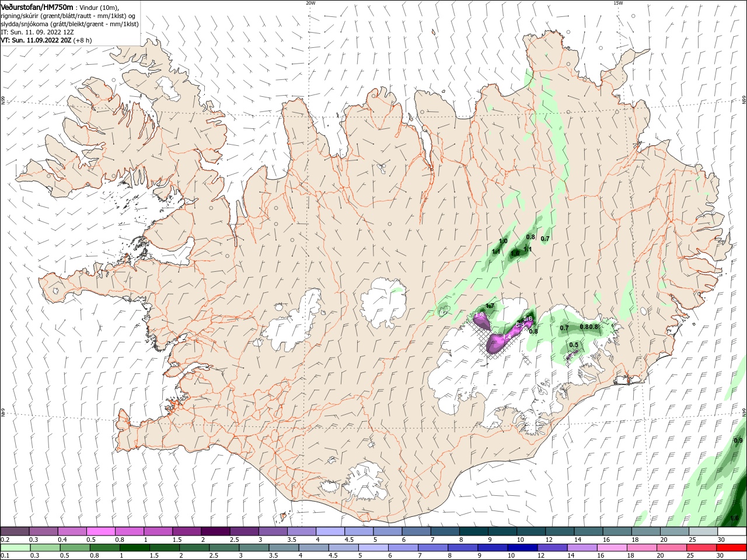Click the 30 label in the bottom legend row
747x560 pixels.
[721, 555]
